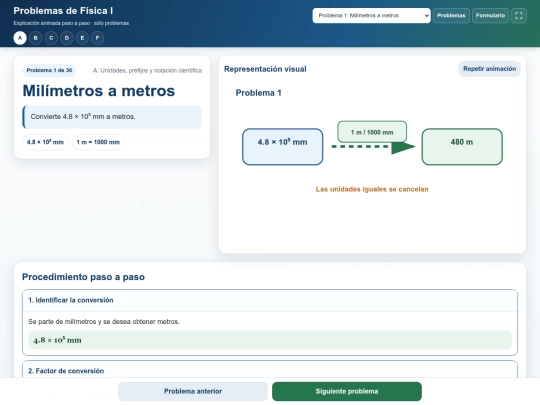Click the Problema 1 de 30 badge
Screen dimensions: 540x405
pos(49,70)
